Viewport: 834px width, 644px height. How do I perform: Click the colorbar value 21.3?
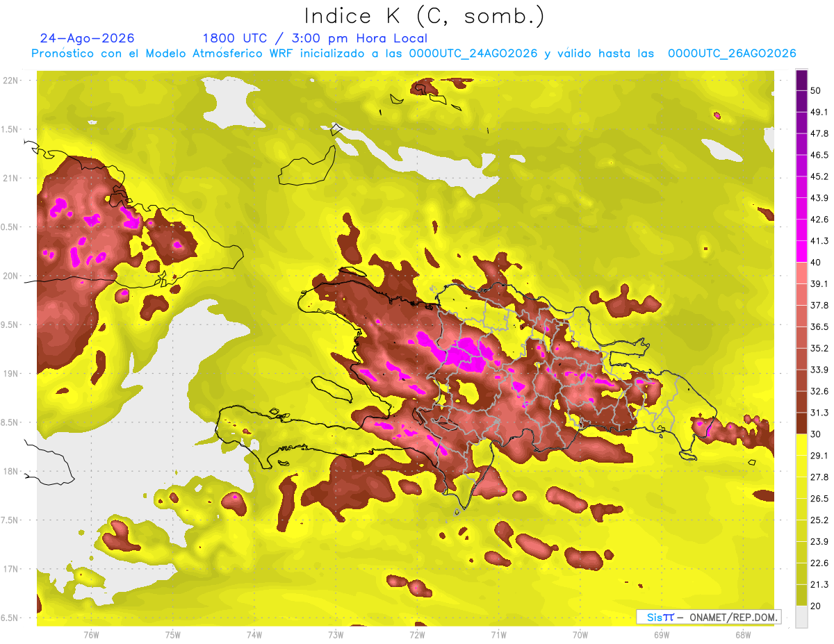(819, 584)
